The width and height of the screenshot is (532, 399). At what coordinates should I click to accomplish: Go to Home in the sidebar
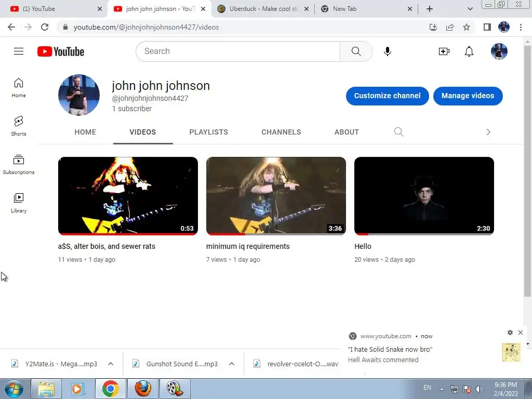pos(19,87)
